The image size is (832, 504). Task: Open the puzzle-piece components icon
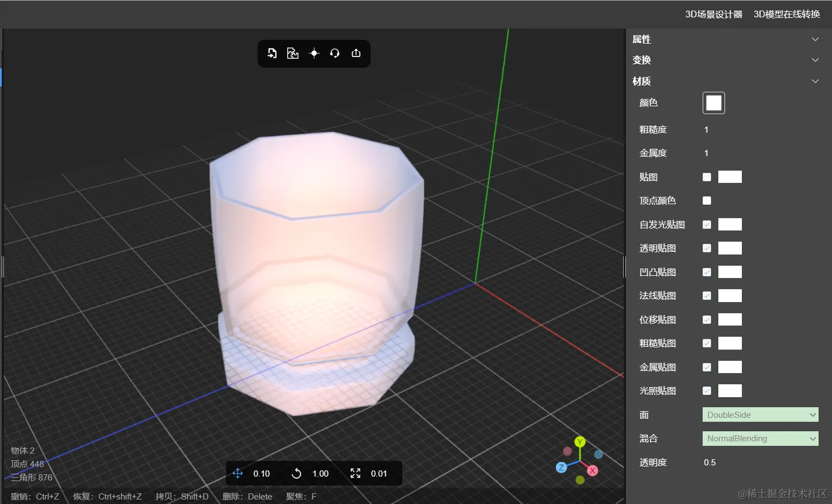click(x=293, y=53)
